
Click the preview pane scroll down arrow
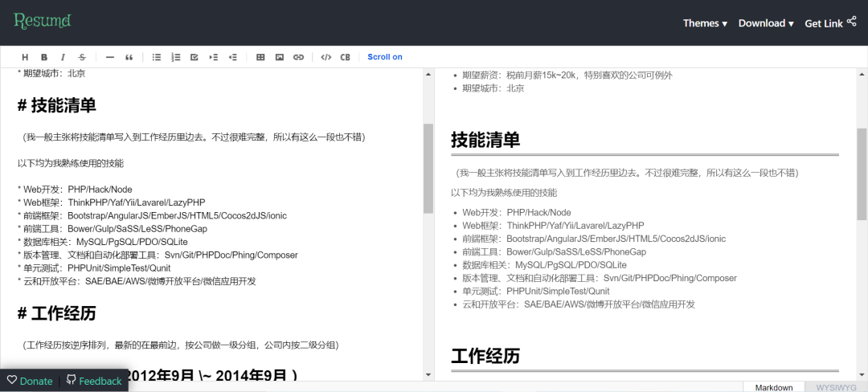tap(862, 375)
